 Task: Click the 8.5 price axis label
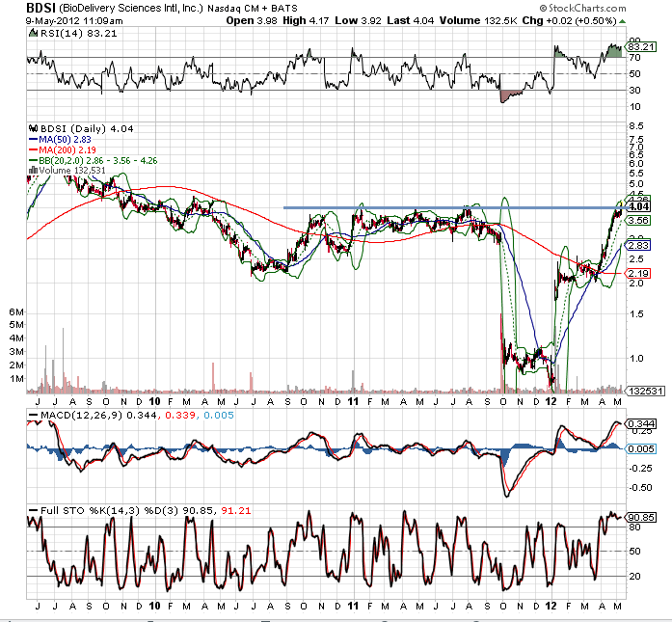pos(636,126)
